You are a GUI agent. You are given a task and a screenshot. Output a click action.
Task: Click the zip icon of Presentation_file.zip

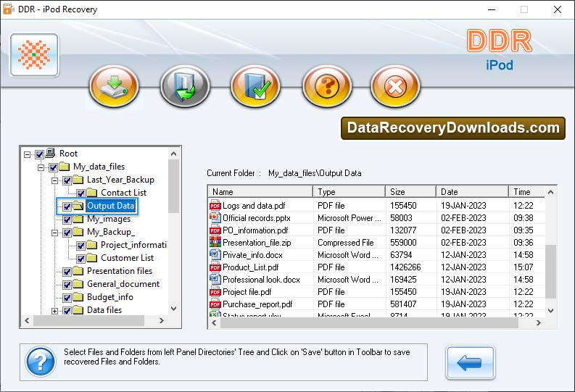coord(215,243)
